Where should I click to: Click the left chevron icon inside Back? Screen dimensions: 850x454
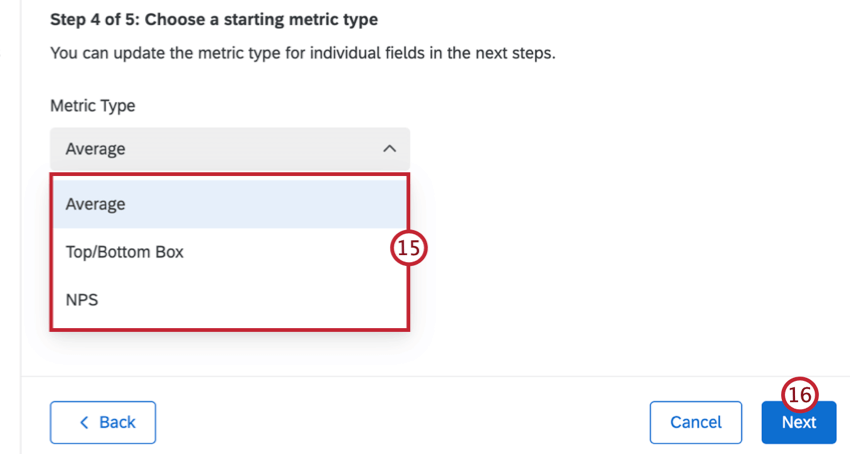[84, 422]
